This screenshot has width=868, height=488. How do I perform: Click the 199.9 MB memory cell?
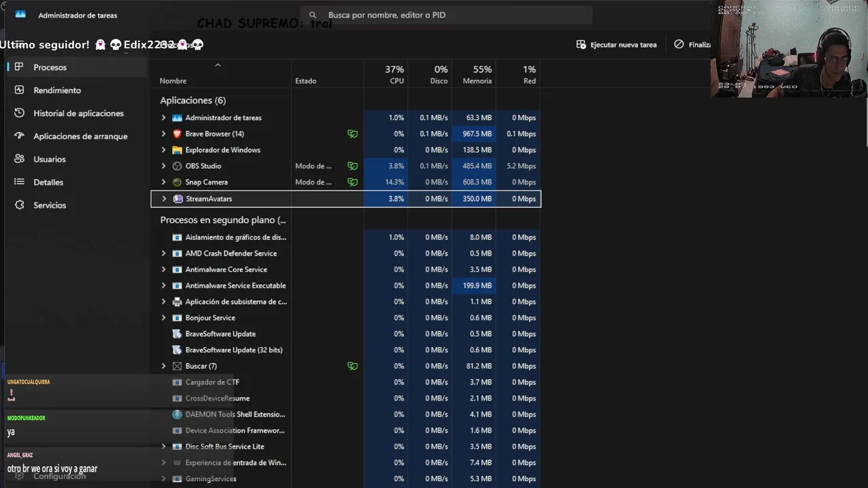[x=473, y=286]
